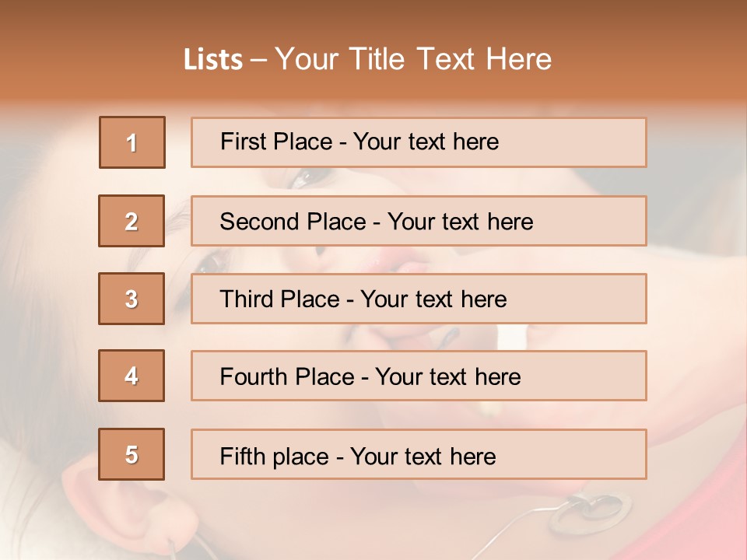Select the number 4 box

132,376
